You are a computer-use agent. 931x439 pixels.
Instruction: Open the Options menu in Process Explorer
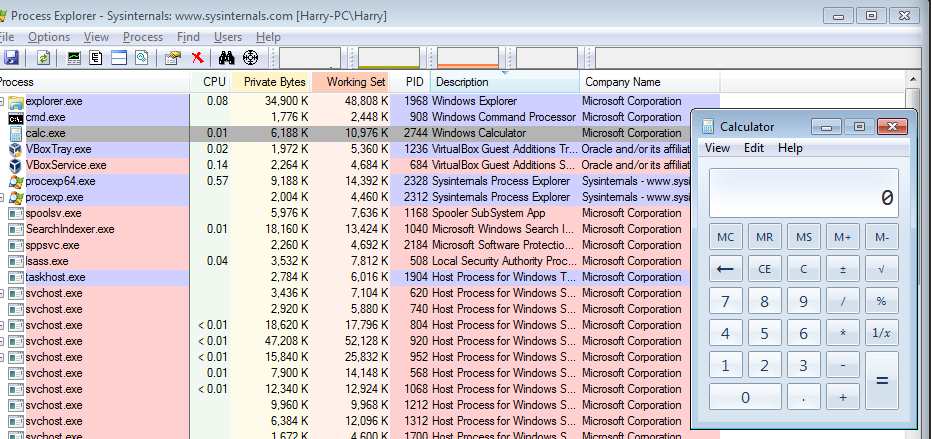[x=49, y=37]
